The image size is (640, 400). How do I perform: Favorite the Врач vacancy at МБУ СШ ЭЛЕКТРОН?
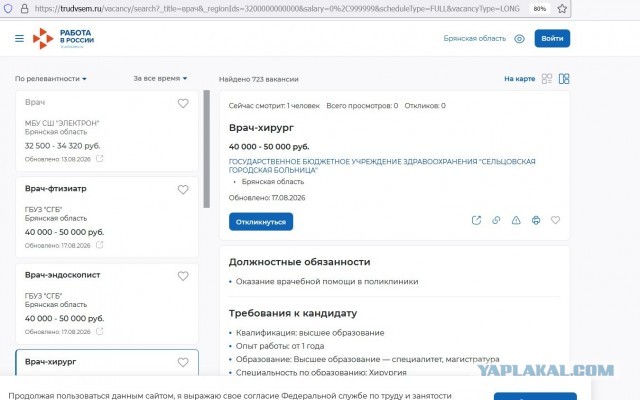point(183,103)
